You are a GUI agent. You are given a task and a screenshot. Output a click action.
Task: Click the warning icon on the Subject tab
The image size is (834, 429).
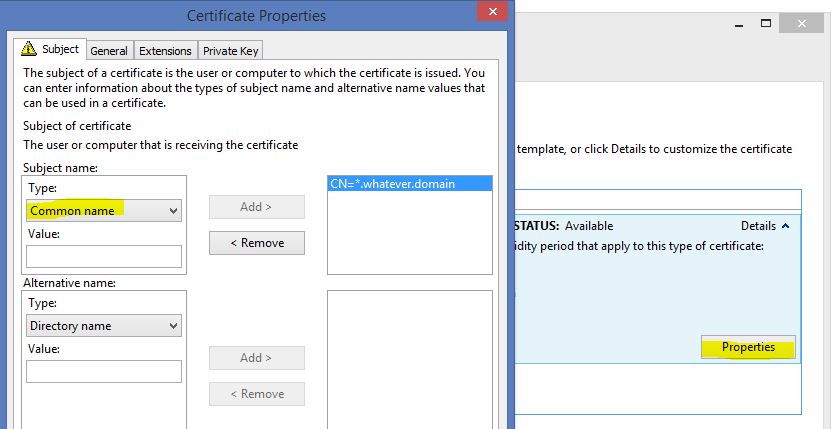click(29, 49)
